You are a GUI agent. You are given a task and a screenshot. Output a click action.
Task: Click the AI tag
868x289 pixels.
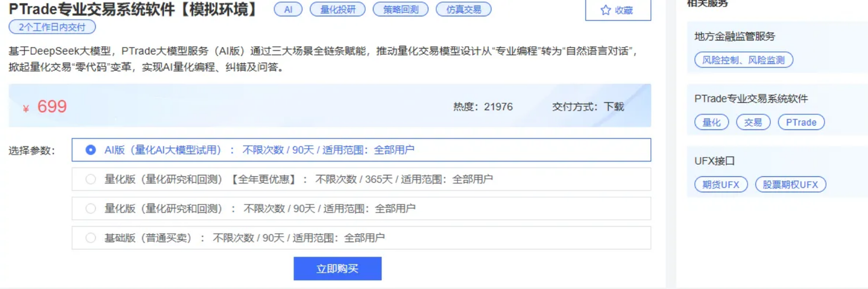click(288, 10)
